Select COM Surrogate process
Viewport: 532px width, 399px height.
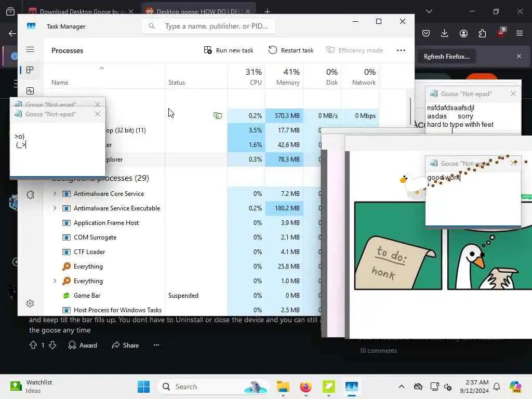95,237
